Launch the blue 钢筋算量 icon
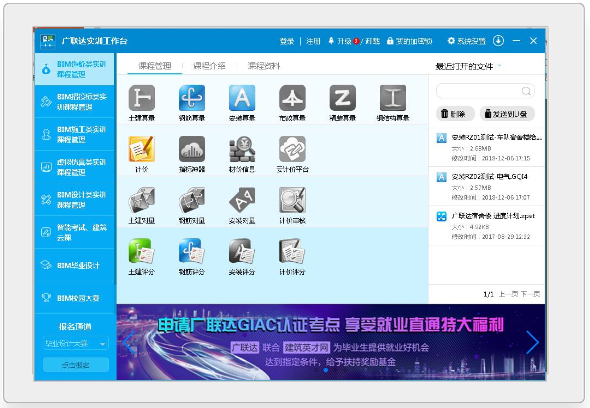The height and width of the screenshot is (408, 590). click(192, 98)
